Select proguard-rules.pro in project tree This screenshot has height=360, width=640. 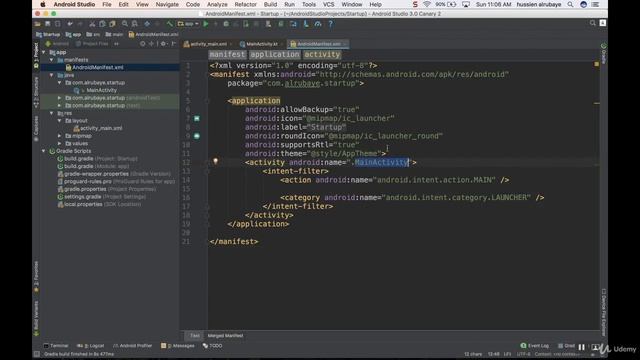[88, 181]
